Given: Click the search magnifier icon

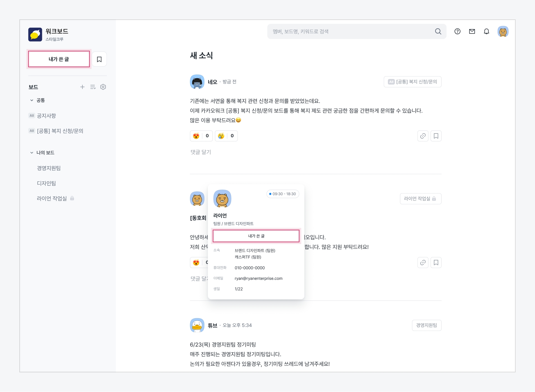Looking at the screenshot, I should [x=438, y=31].
